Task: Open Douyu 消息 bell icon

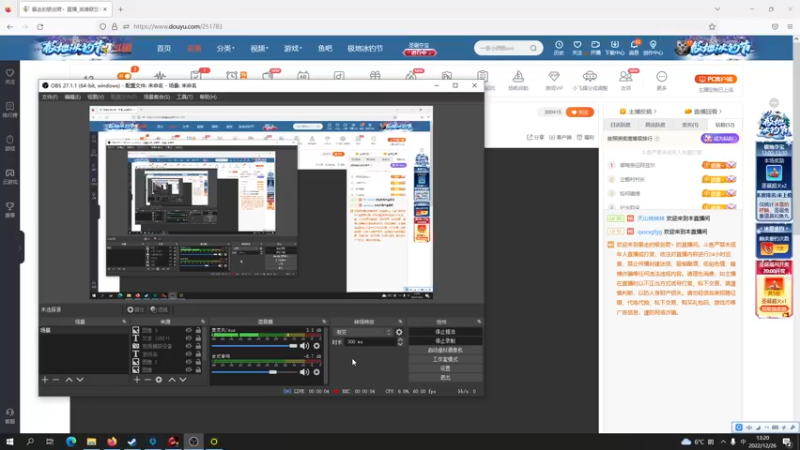Action: click(x=634, y=47)
